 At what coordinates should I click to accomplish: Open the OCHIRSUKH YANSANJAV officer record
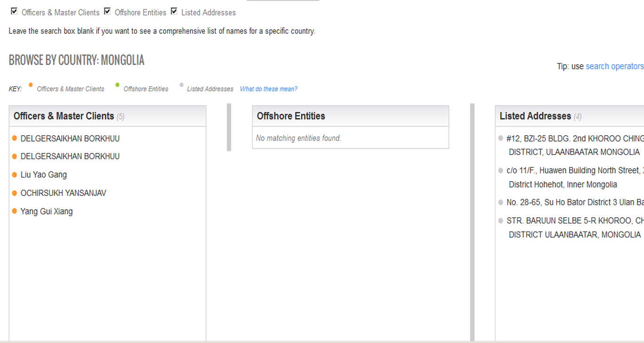(x=63, y=193)
